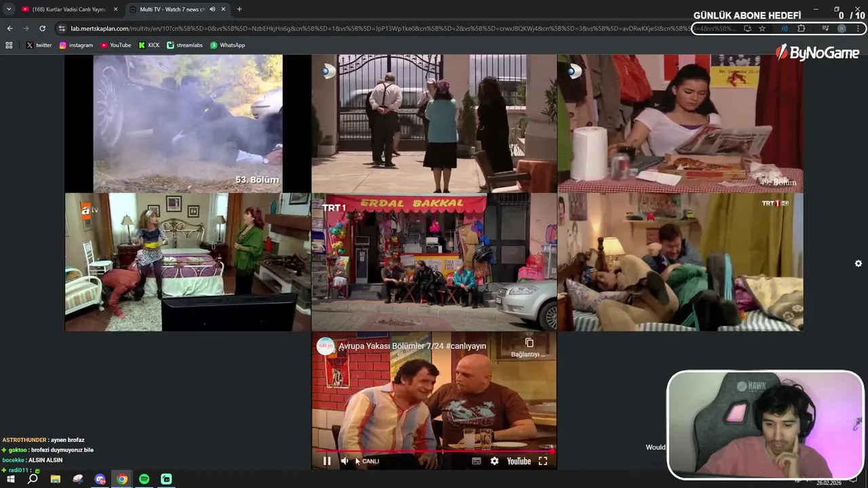Open Chrome from the taskbar

tap(122, 479)
